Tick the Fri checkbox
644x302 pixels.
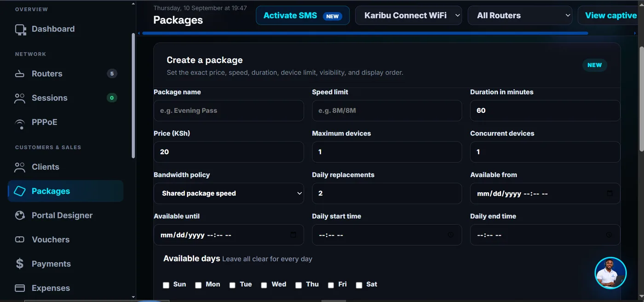(331, 285)
